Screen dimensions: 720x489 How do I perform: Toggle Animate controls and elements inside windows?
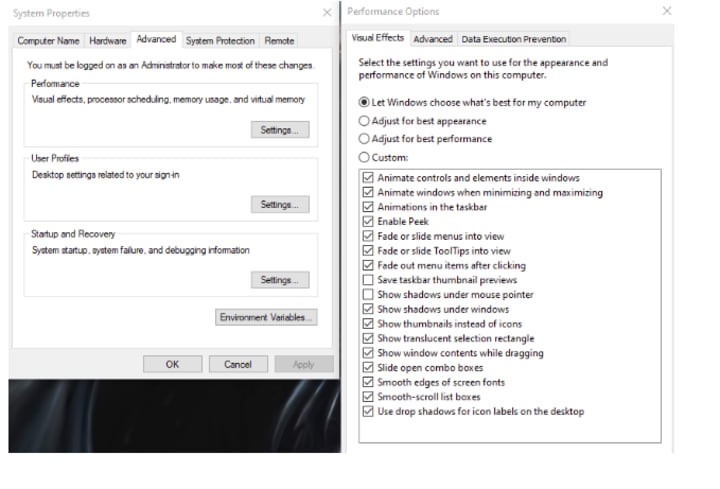(x=368, y=177)
